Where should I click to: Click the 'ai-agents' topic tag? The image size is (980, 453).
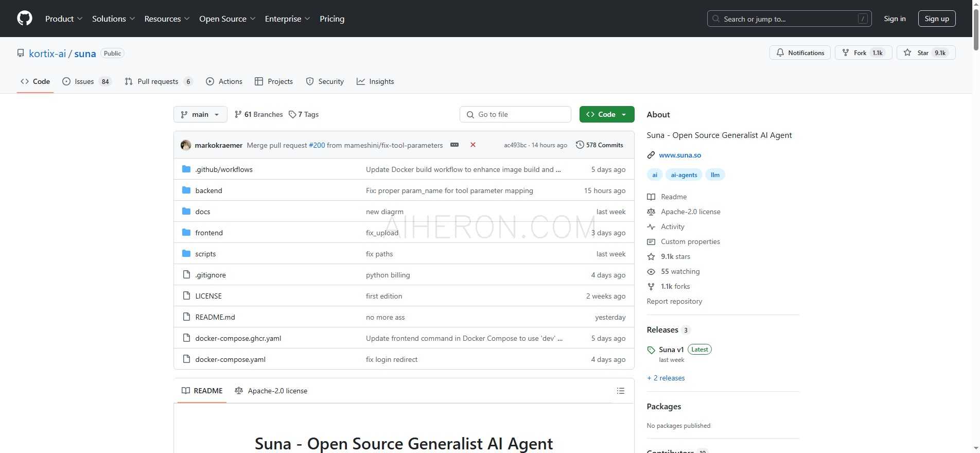(684, 175)
